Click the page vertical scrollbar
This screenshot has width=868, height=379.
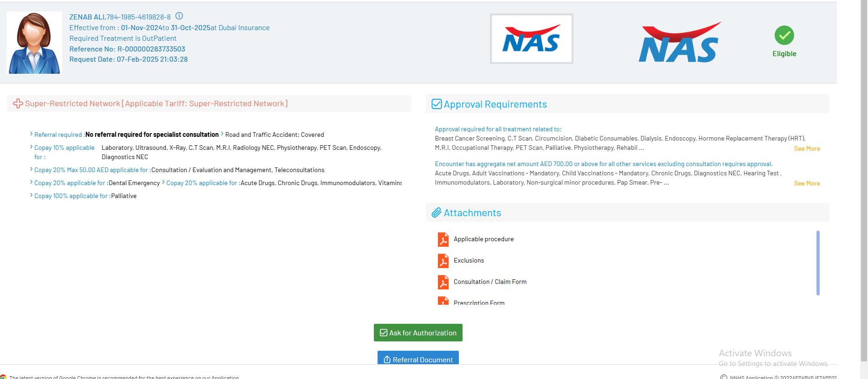tap(864, 181)
